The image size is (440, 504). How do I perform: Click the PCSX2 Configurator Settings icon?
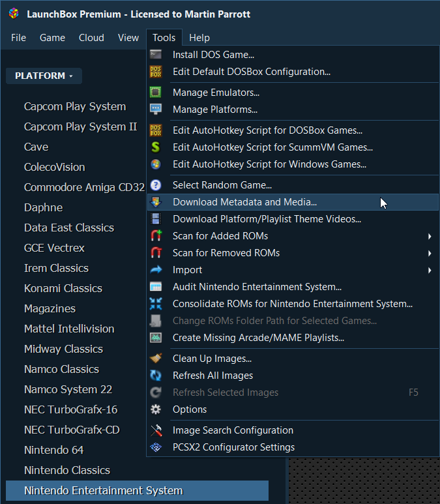tap(156, 447)
